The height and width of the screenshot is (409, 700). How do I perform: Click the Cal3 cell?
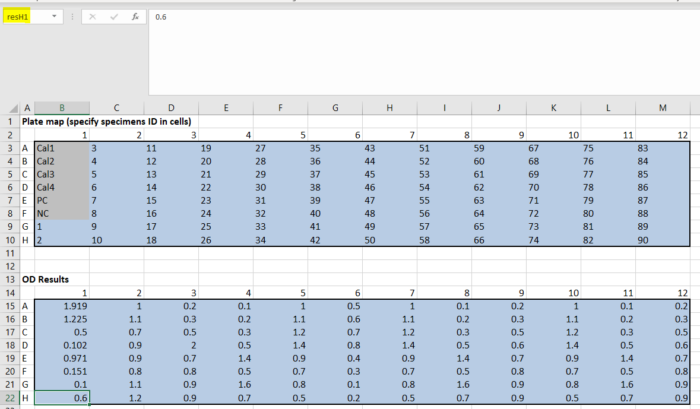point(62,174)
